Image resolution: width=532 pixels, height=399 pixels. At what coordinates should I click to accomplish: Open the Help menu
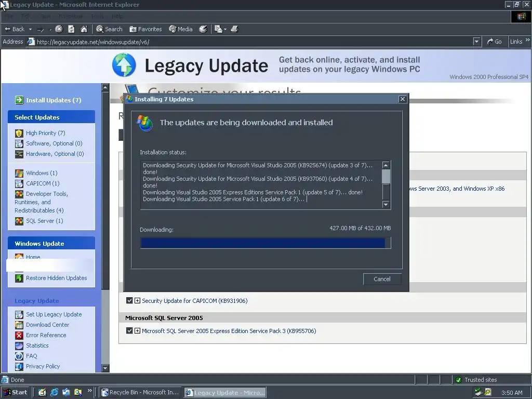(117, 16)
